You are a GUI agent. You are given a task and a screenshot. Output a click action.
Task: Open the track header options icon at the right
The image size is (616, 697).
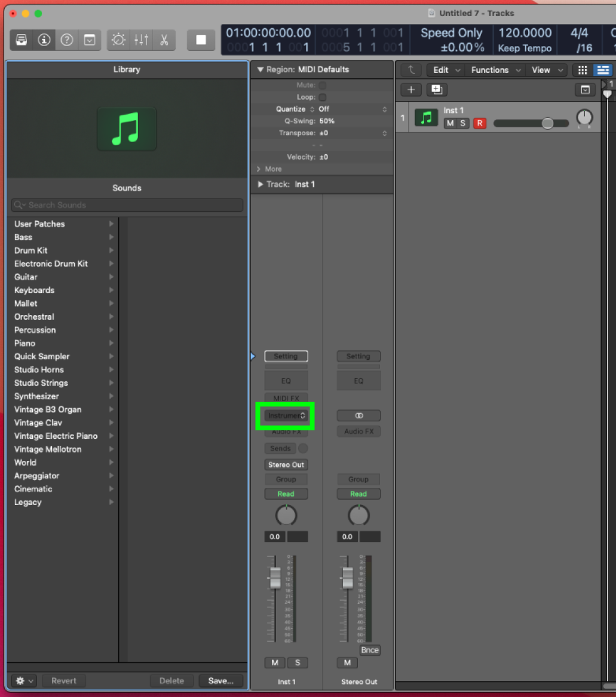click(586, 90)
